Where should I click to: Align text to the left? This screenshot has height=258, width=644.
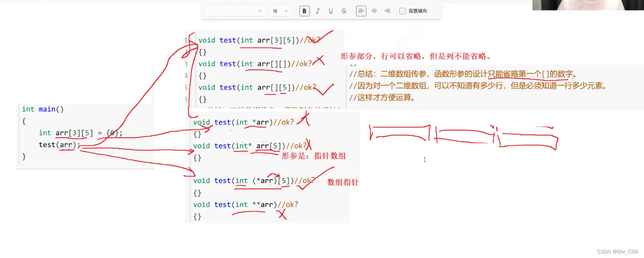[x=361, y=11]
